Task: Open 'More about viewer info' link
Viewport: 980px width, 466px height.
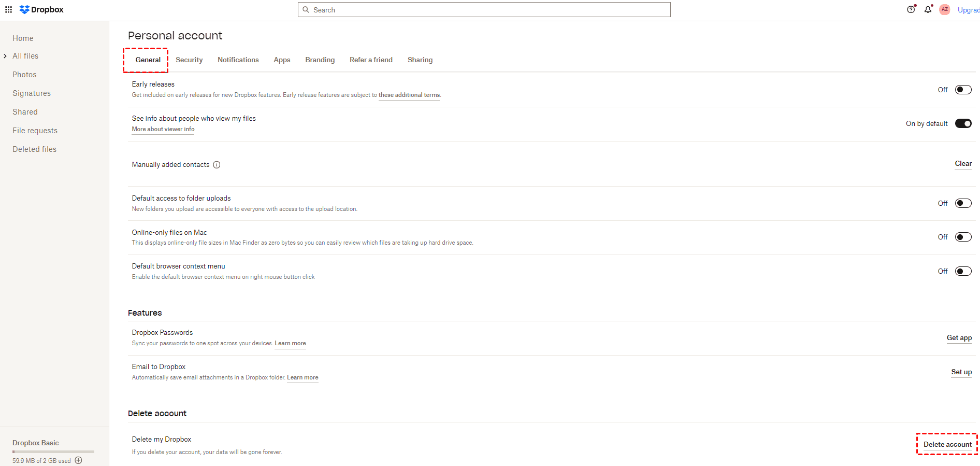Action: pyautogui.click(x=163, y=129)
